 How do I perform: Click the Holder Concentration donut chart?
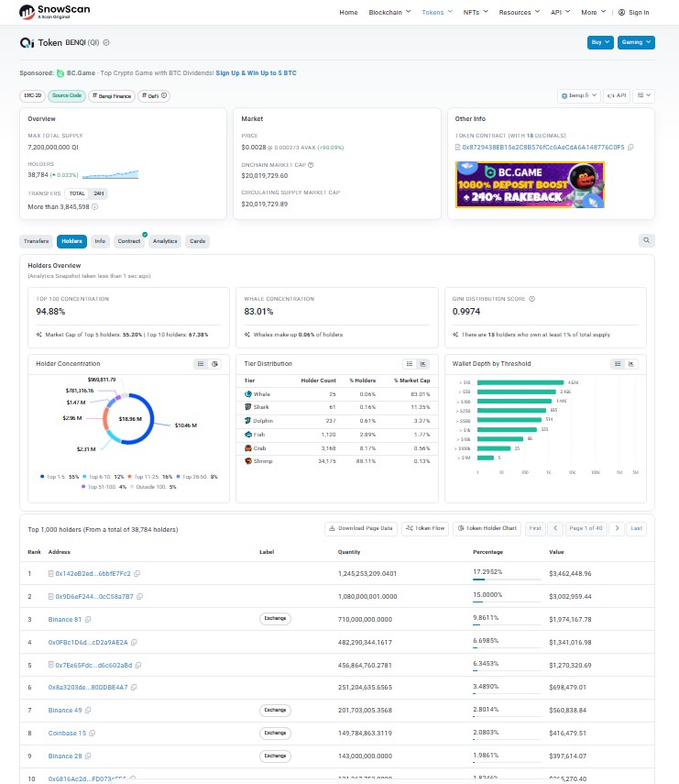coord(128,419)
